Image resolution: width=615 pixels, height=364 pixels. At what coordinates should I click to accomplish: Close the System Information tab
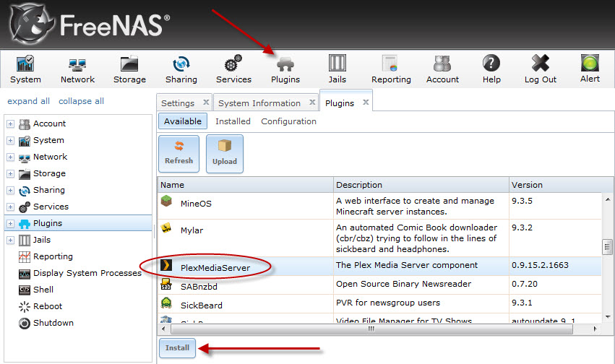pyautogui.click(x=312, y=103)
